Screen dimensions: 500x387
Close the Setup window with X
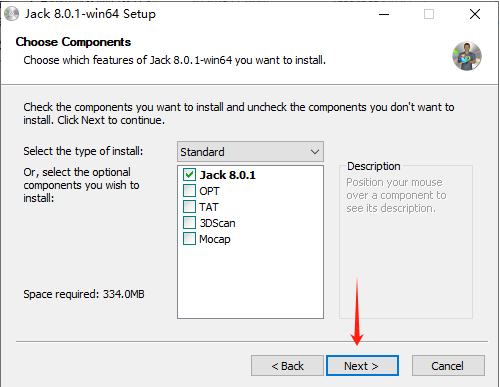[x=475, y=14]
